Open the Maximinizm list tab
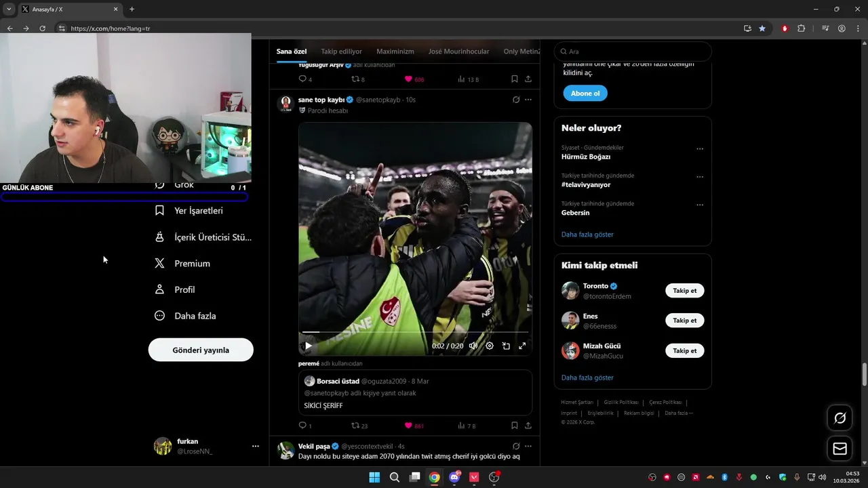Viewport: 868px width, 488px height. tap(395, 52)
